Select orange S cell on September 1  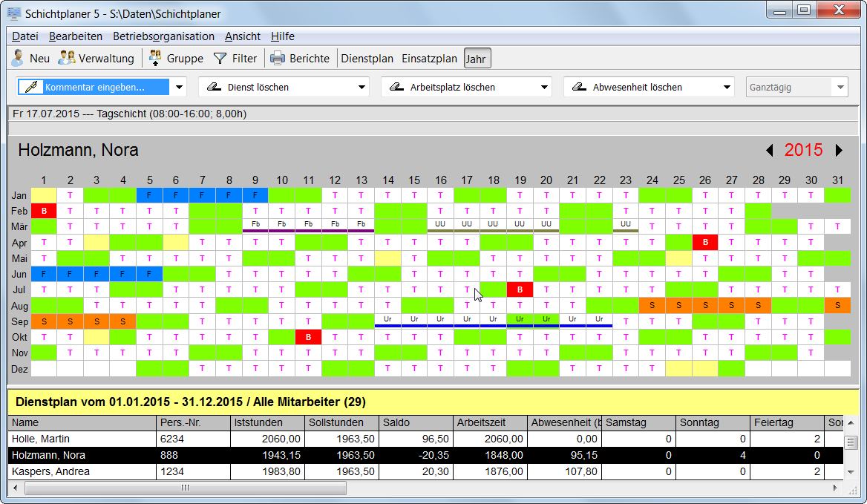(45, 321)
